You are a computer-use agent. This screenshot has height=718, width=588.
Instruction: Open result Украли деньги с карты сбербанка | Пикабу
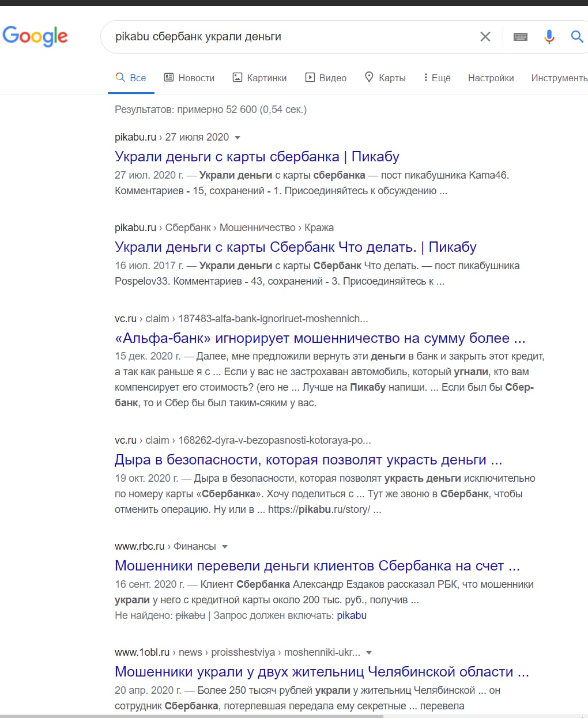(x=257, y=157)
